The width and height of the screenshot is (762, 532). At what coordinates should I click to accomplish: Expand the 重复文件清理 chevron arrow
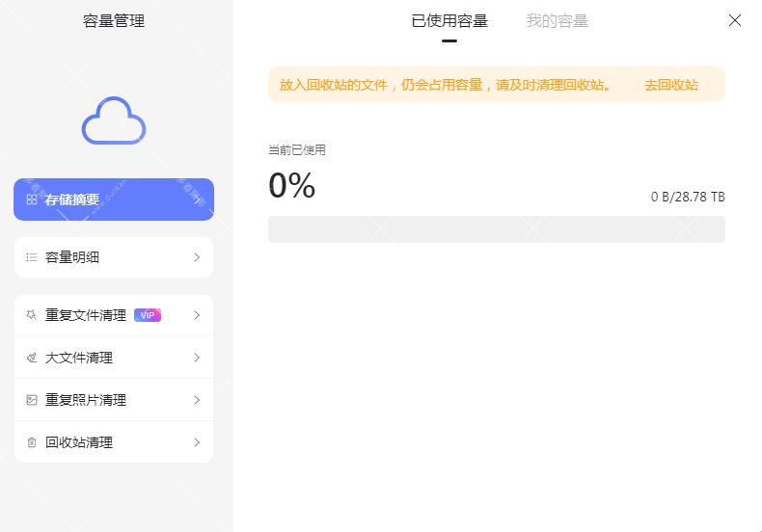[x=197, y=315]
